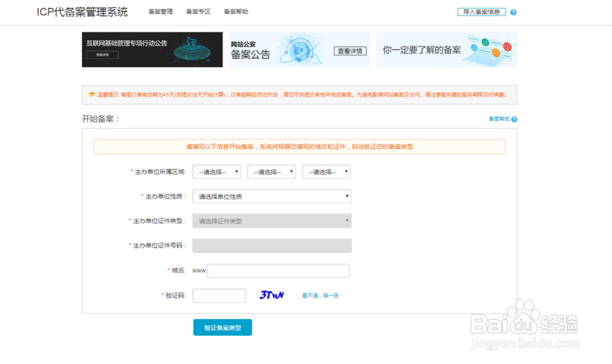Open the second 主办单位所属区域 city dropdown
Screen dimensions: 612x364
(271, 172)
